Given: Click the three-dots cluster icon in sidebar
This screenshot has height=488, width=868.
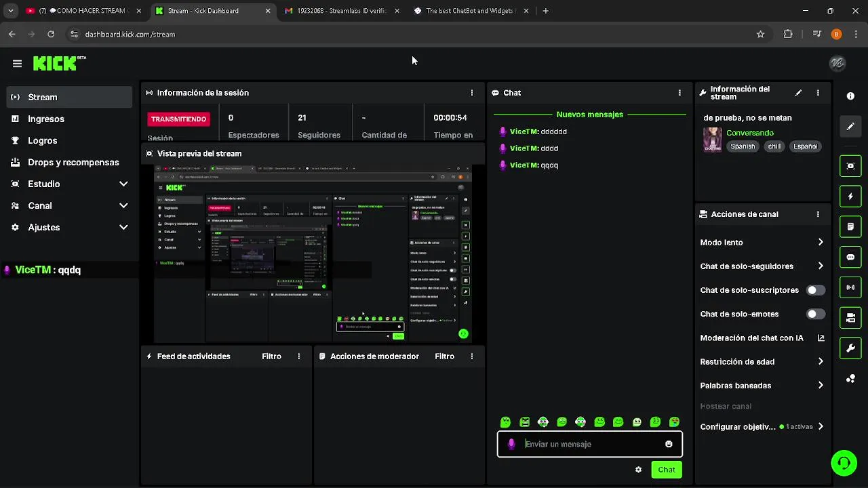Looking at the screenshot, I should pos(850,379).
